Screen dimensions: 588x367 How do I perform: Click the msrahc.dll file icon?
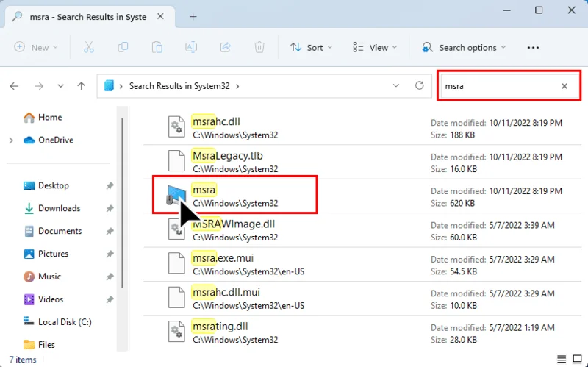pos(176,127)
